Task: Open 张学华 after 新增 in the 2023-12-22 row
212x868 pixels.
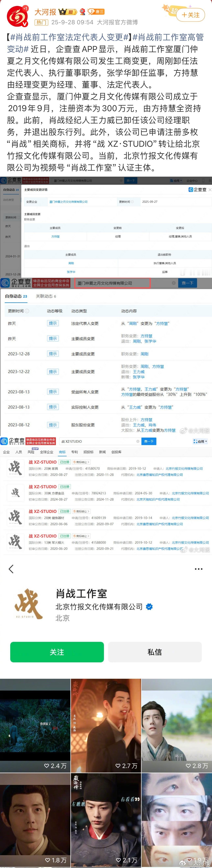Action: [139, 377]
